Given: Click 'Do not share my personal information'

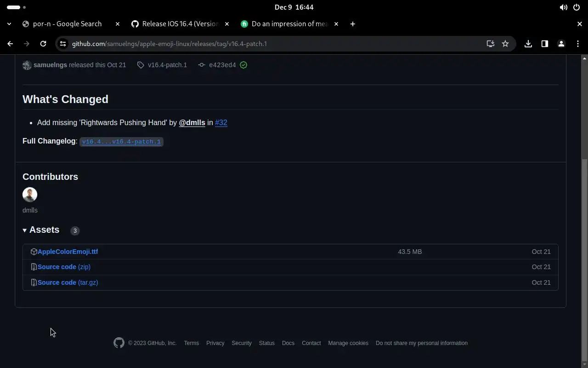Looking at the screenshot, I should click(x=422, y=343).
